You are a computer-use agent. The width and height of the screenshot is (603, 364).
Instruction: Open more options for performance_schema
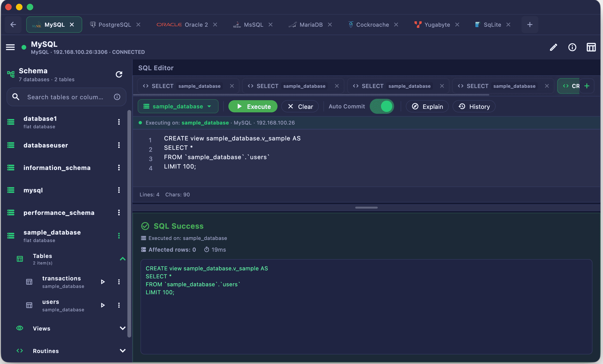coord(119,213)
